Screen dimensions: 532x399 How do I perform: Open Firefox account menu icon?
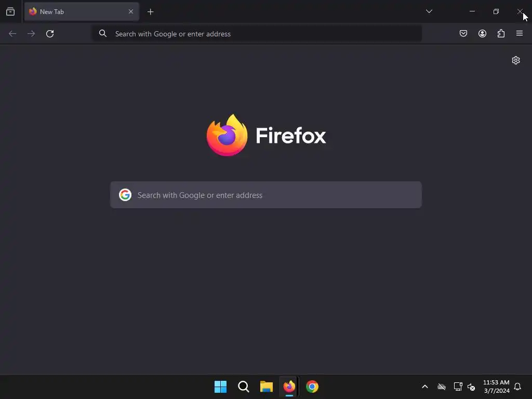[482, 33]
